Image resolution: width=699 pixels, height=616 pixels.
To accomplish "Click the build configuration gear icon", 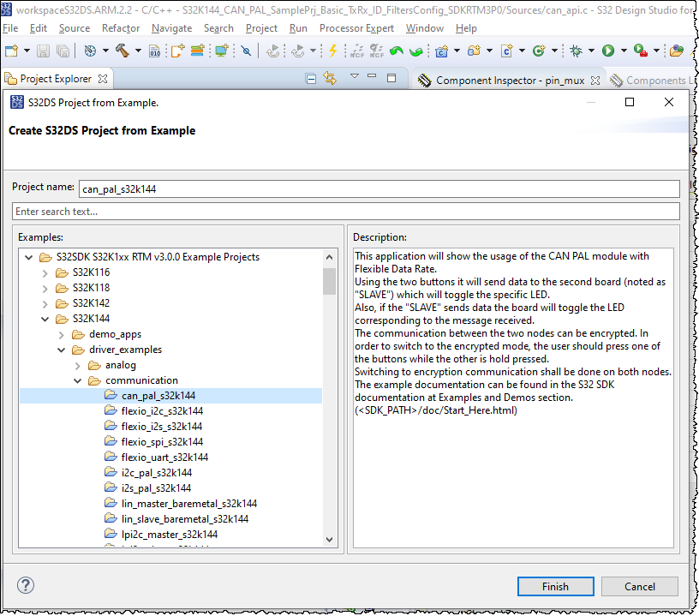I will point(90,51).
